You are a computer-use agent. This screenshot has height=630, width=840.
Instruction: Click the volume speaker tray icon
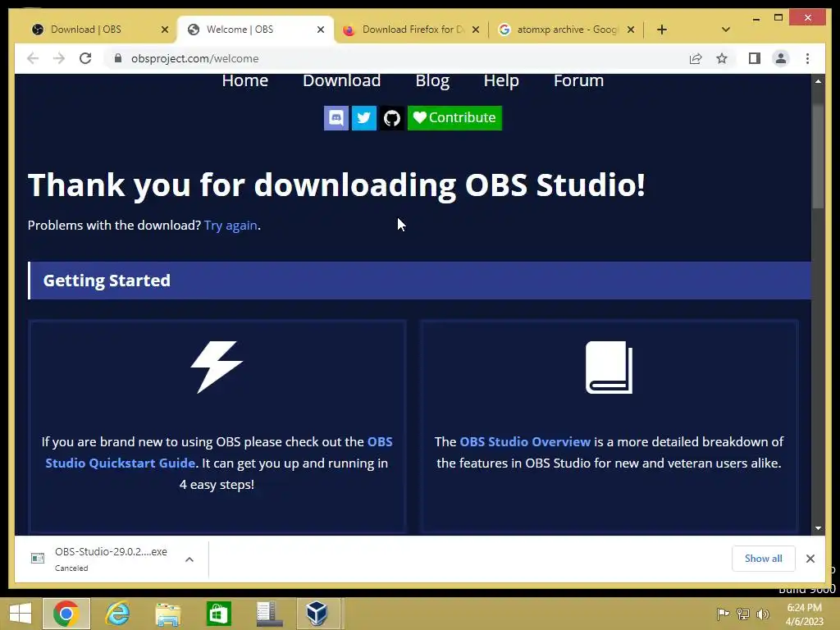point(763,614)
